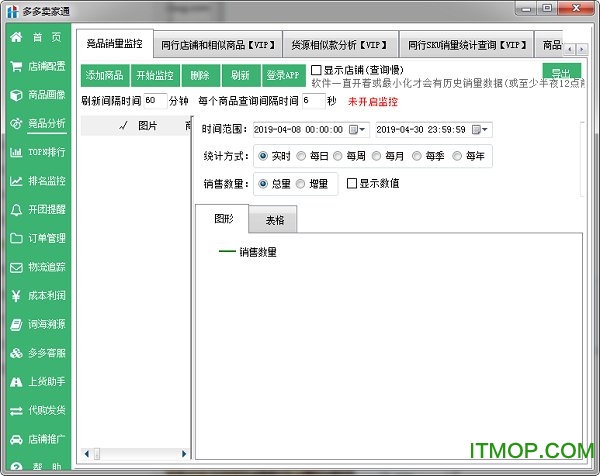600x476 pixels.
Task: Click the 首页 home icon in sidebar
Action: (x=16, y=38)
